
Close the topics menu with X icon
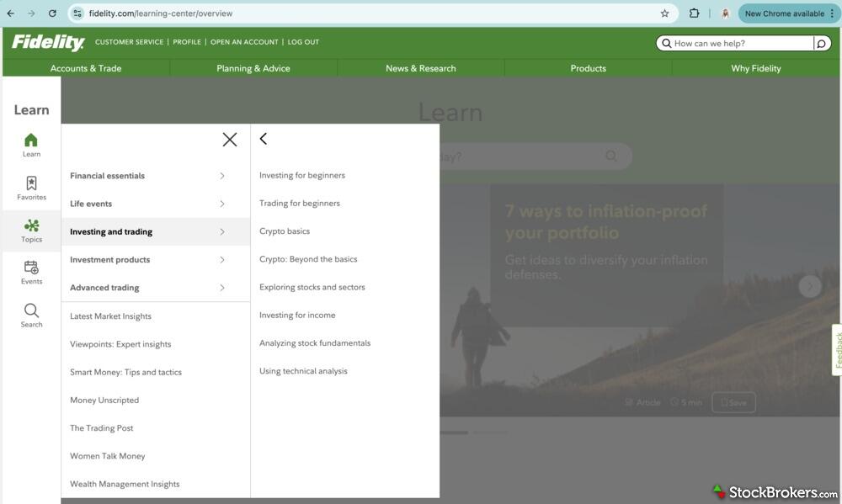click(229, 140)
